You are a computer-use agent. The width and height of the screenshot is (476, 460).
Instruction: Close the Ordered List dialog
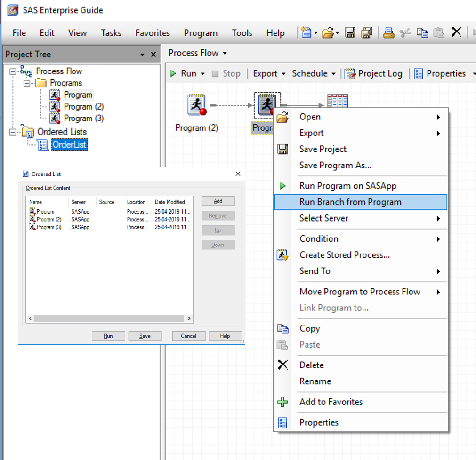coord(238,174)
